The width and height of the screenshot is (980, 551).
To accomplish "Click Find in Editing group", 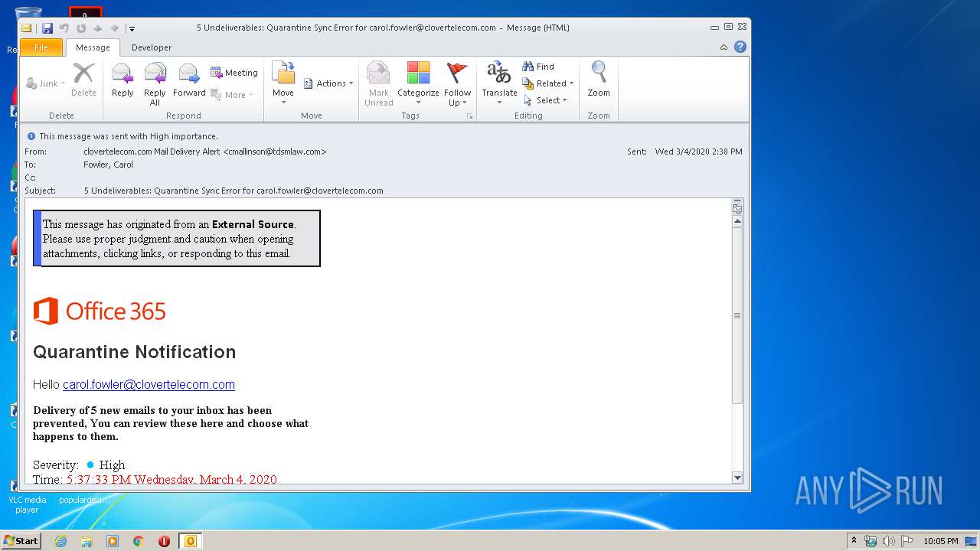I will point(538,67).
